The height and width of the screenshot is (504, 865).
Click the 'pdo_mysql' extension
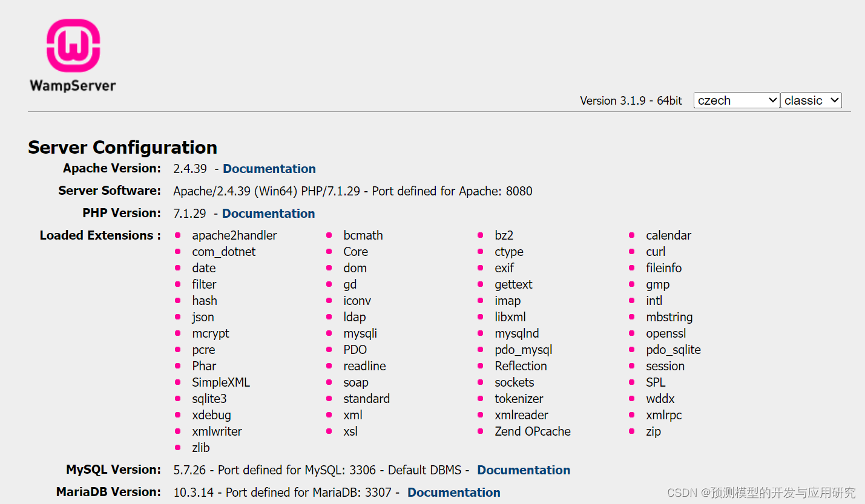point(523,350)
